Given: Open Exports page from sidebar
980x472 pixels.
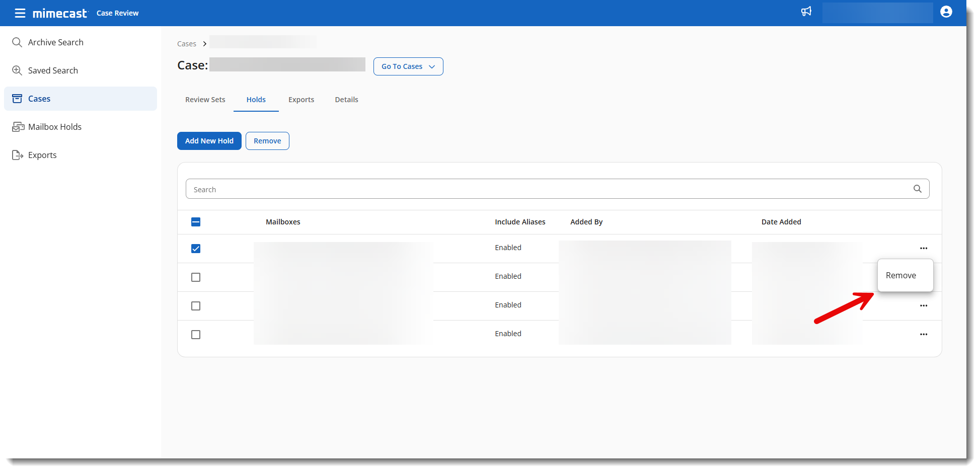Looking at the screenshot, I should [x=42, y=155].
